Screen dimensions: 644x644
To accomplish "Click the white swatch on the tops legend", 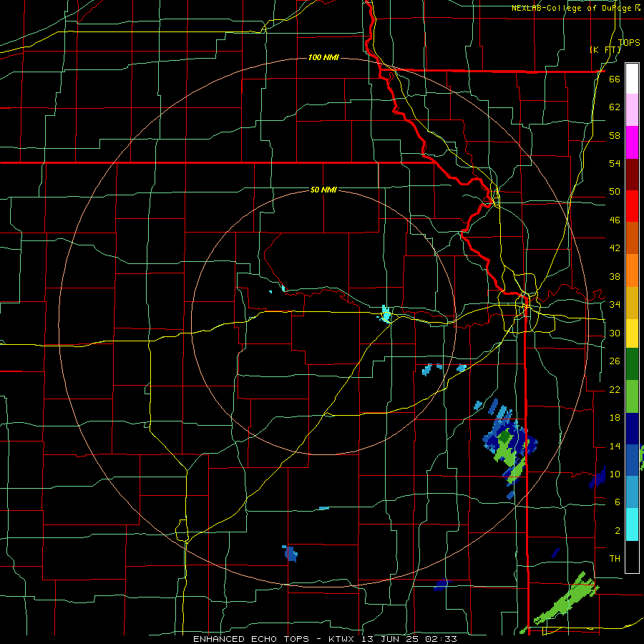I will click(x=632, y=79).
